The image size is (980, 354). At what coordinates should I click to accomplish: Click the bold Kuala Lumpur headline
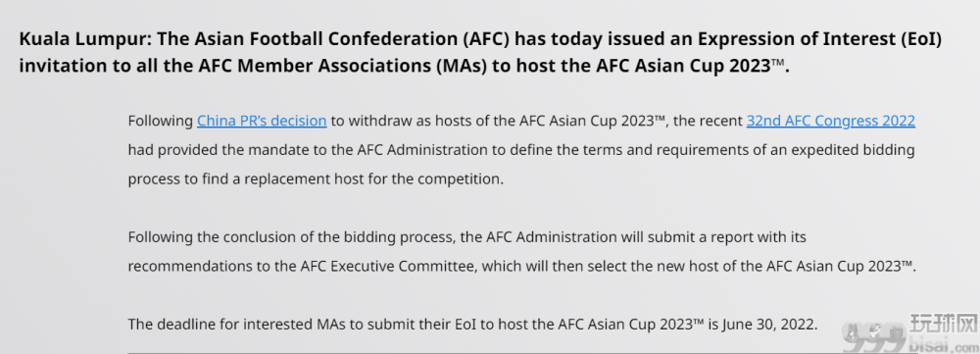point(480,52)
